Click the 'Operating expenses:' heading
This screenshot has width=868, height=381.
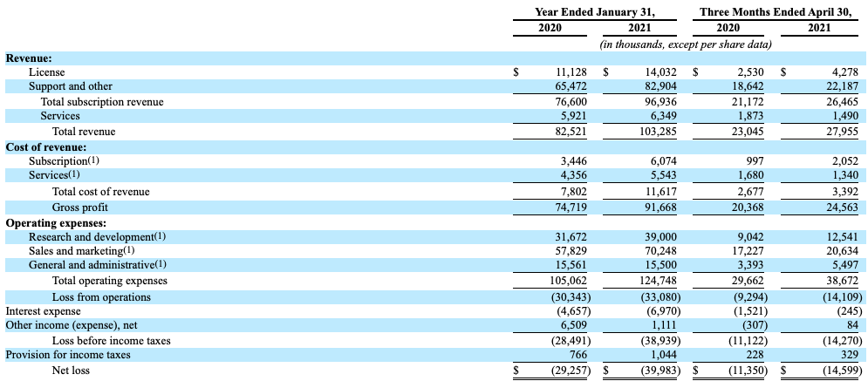click(x=56, y=223)
